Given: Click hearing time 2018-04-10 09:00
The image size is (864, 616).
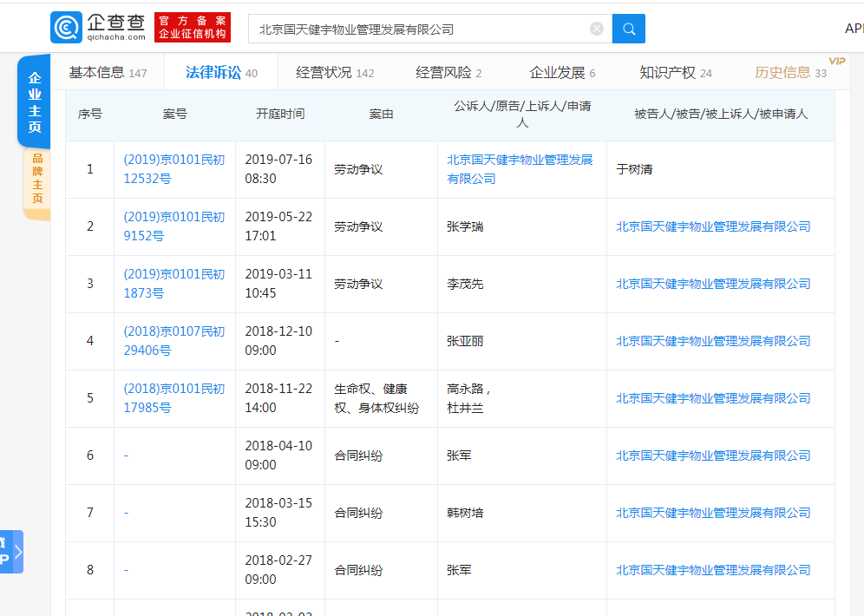Looking at the screenshot, I should (278, 455).
